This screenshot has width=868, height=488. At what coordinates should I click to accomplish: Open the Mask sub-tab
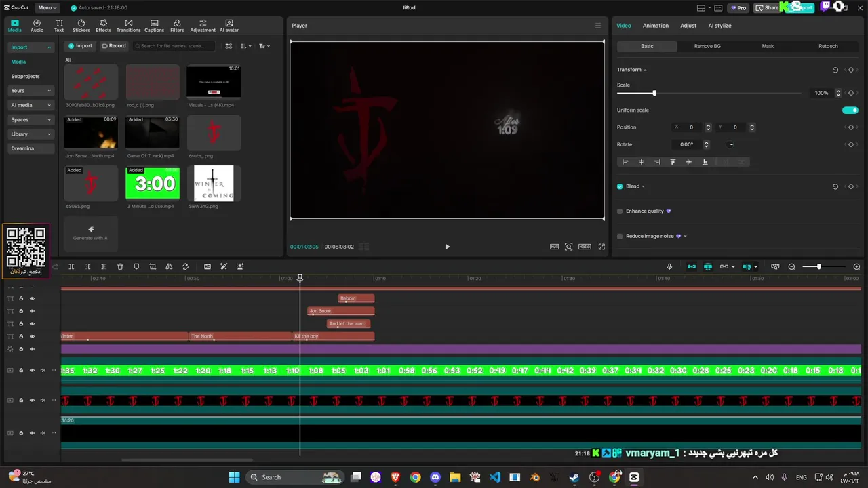(x=768, y=46)
